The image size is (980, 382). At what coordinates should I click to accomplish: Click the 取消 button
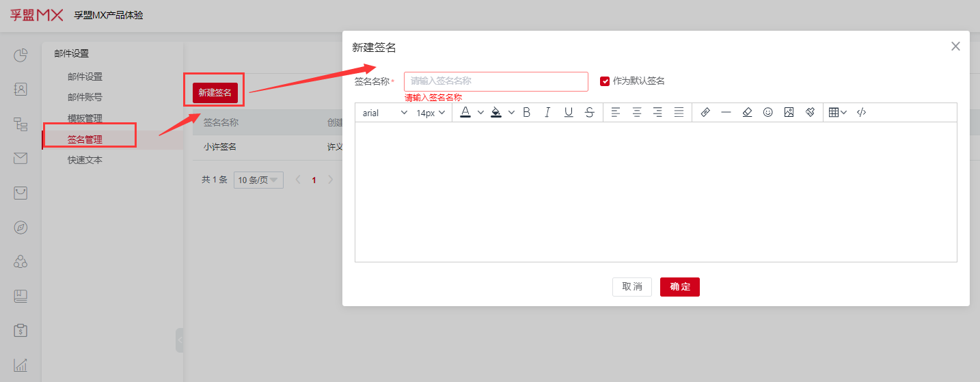tap(631, 287)
